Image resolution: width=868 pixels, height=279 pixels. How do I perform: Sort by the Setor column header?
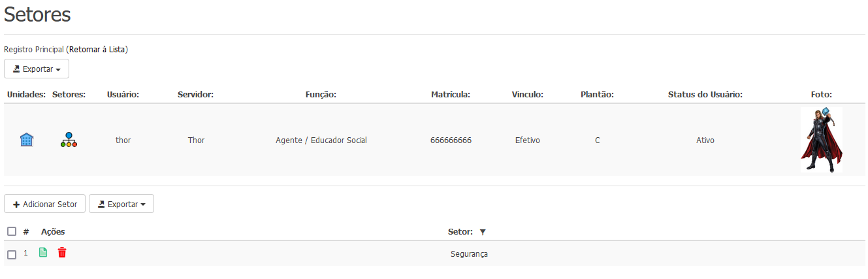pos(460,231)
